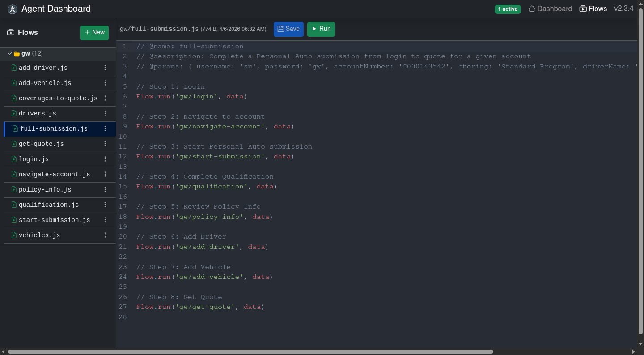Click the 1 active status badge
This screenshot has width=644, height=355.
(508, 9)
